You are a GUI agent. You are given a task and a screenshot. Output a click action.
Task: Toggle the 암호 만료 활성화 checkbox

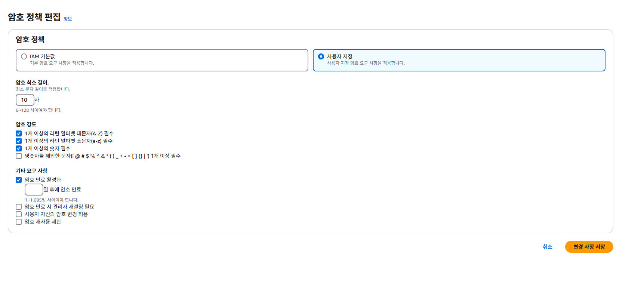[x=19, y=180]
